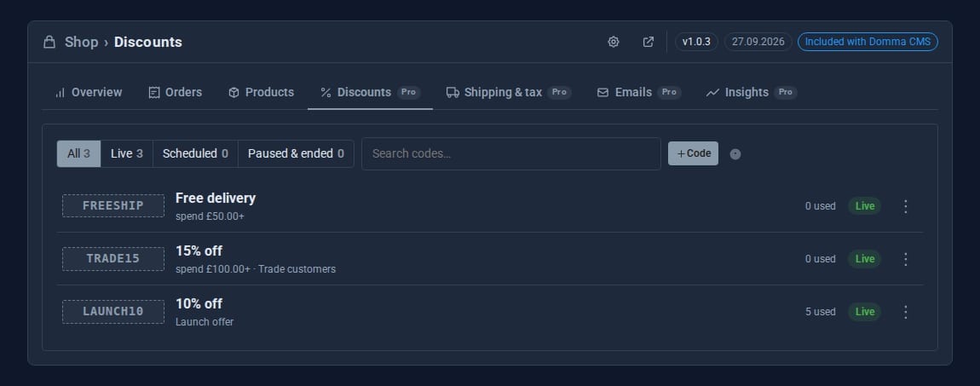Click the 'Launch offer' description
The width and height of the screenshot is (980, 386).
point(205,322)
